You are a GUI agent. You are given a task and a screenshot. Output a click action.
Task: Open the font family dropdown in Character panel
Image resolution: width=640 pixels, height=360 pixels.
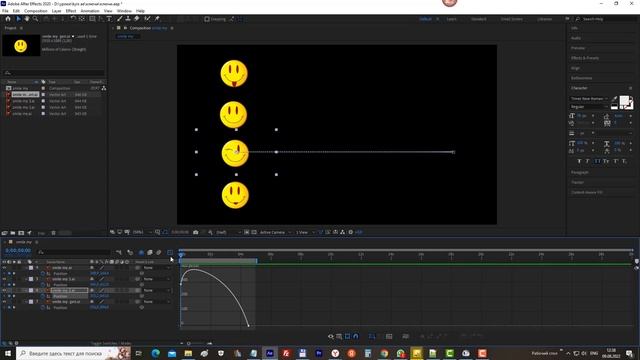[589, 98]
